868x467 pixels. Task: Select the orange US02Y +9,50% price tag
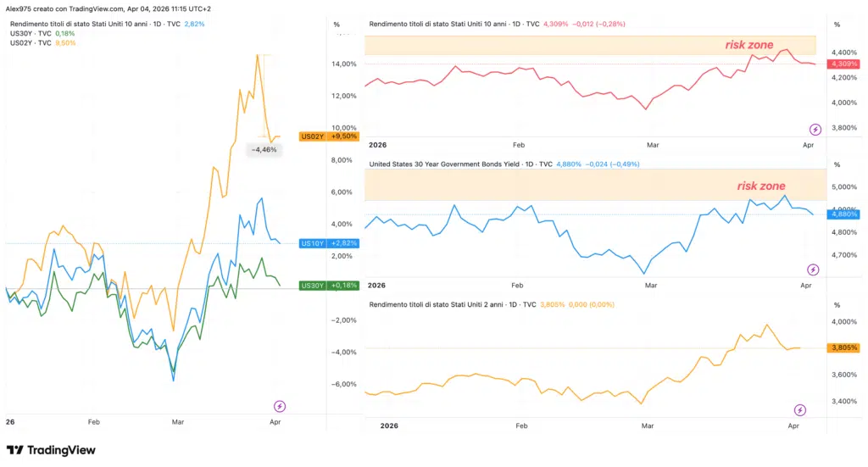click(329, 136)
